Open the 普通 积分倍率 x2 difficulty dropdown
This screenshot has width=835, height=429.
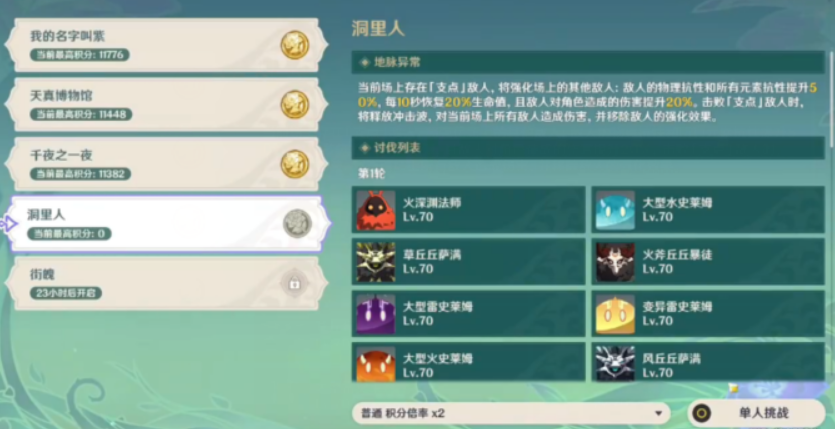tap(511, 413)
